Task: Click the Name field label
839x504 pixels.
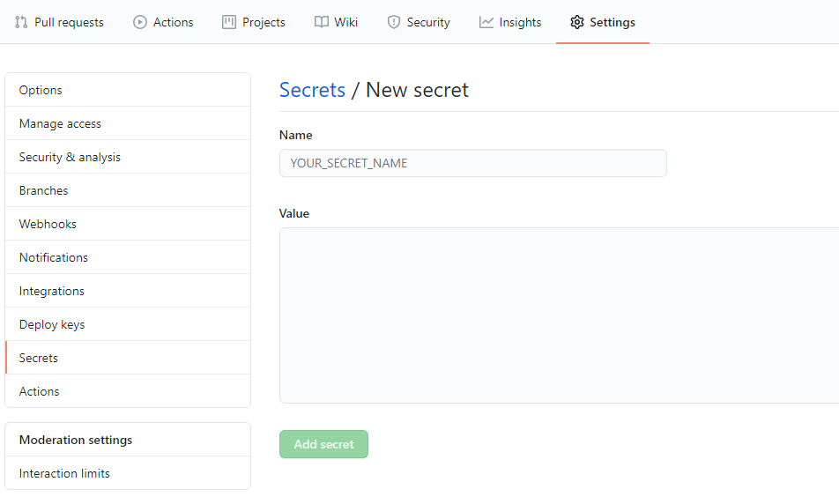Action: [296, 135]
